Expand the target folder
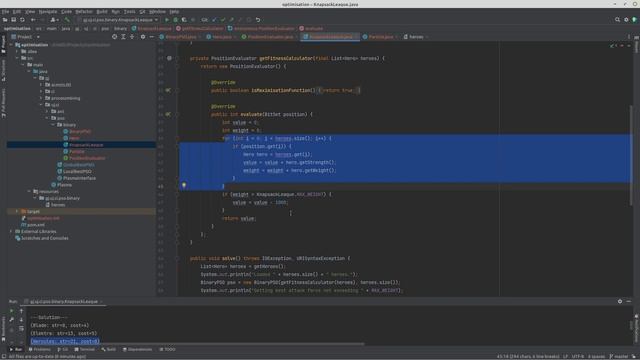Screen dimensions: 640x360 [x=17, y=211]
